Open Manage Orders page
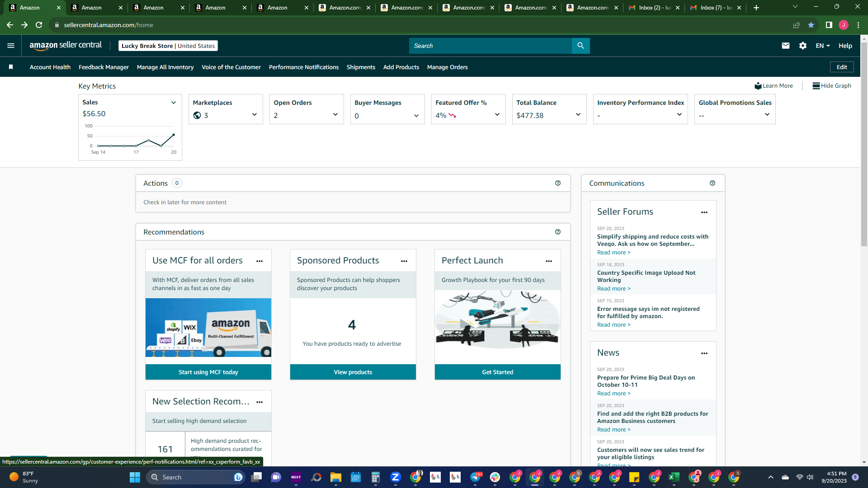 point(448,67)
